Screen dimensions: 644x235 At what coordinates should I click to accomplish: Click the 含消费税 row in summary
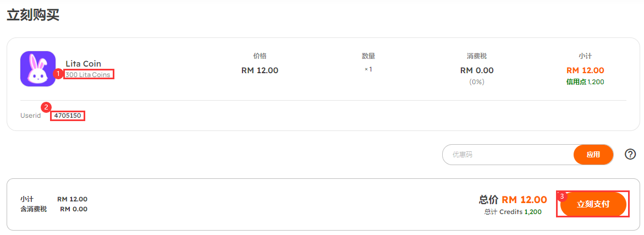(x=54, y=209)
